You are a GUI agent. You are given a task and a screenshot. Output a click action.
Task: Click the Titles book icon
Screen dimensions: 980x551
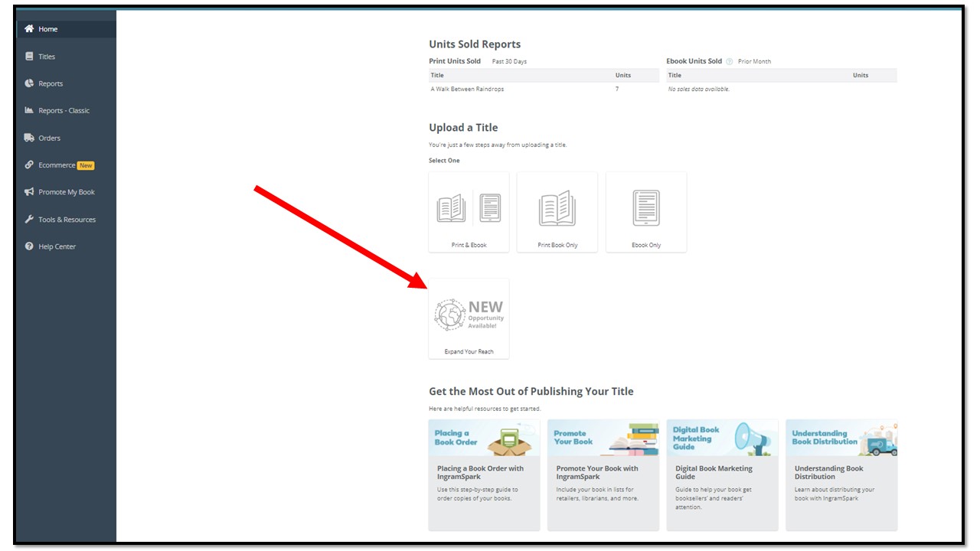point(29,57)
